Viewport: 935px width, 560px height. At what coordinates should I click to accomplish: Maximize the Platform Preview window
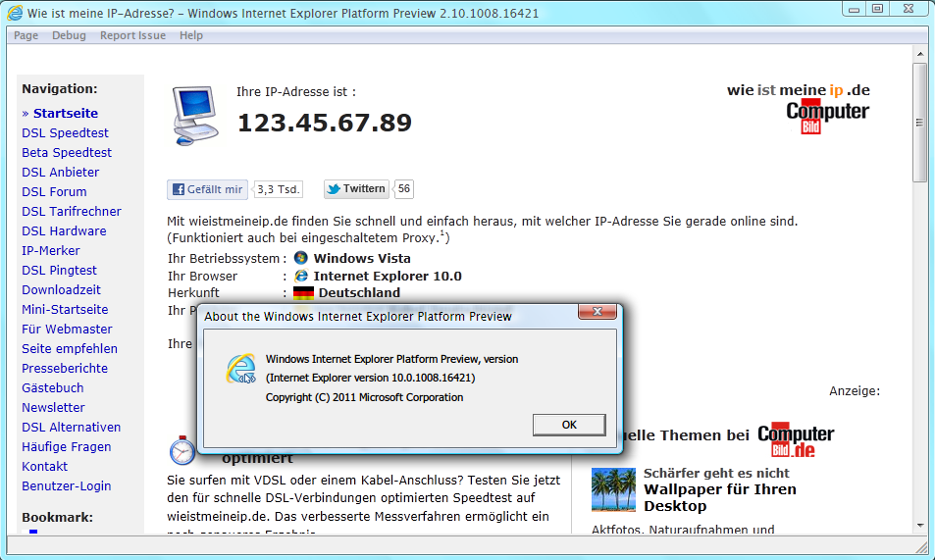pos(877,9)
